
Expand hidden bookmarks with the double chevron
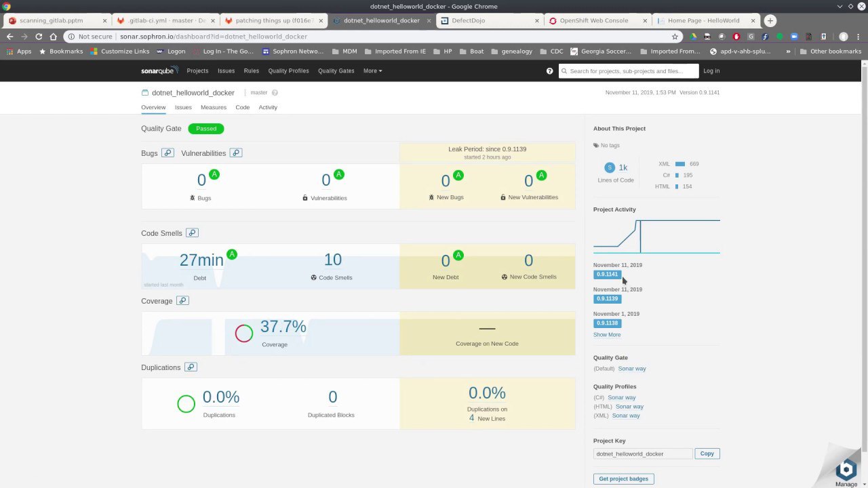tap(789, 52)
